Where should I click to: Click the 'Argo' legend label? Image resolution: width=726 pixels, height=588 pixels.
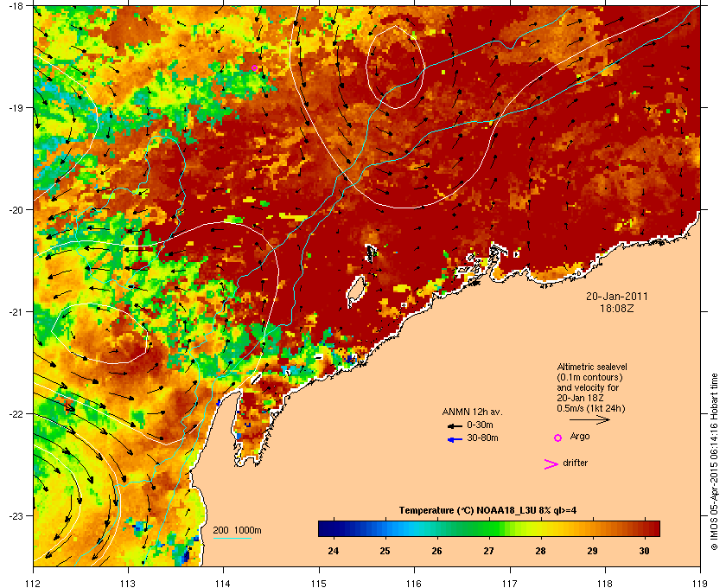click(x=580, y=437)
